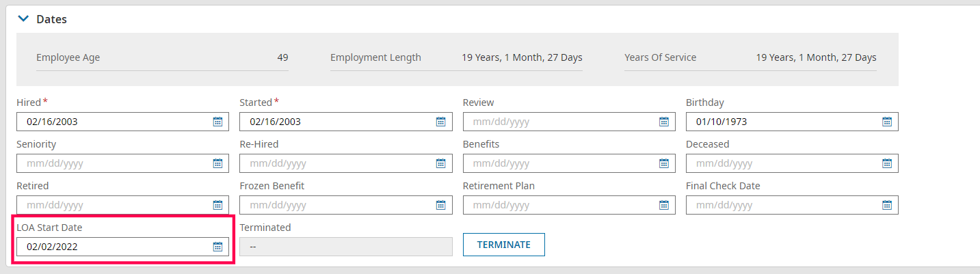Open calendar picker for Benefits date

point(663,163)
